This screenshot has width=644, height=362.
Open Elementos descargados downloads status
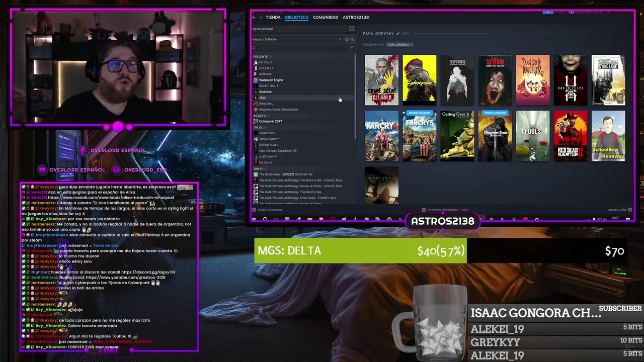[x=445, y=210]
